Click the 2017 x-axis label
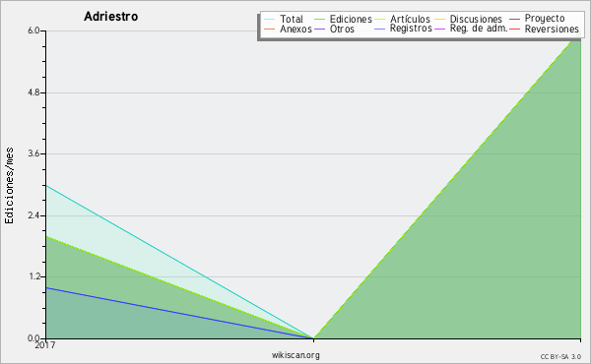This screenshot has height=364, width=591. coord(45,344)
